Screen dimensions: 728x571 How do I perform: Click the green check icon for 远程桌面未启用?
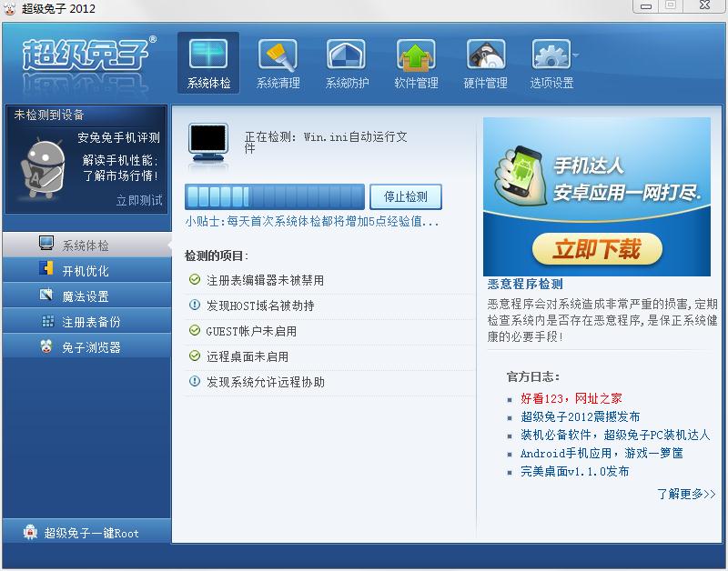(195, 356)
